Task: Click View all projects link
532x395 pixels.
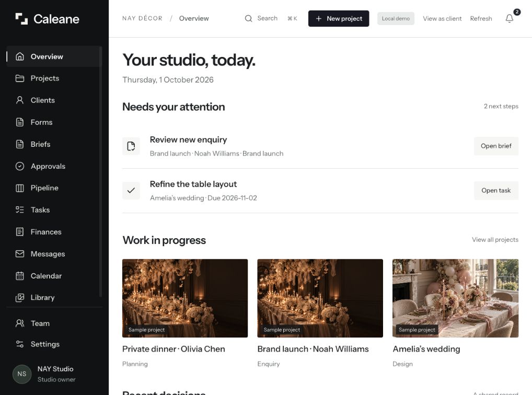Action: coord(495,240)
